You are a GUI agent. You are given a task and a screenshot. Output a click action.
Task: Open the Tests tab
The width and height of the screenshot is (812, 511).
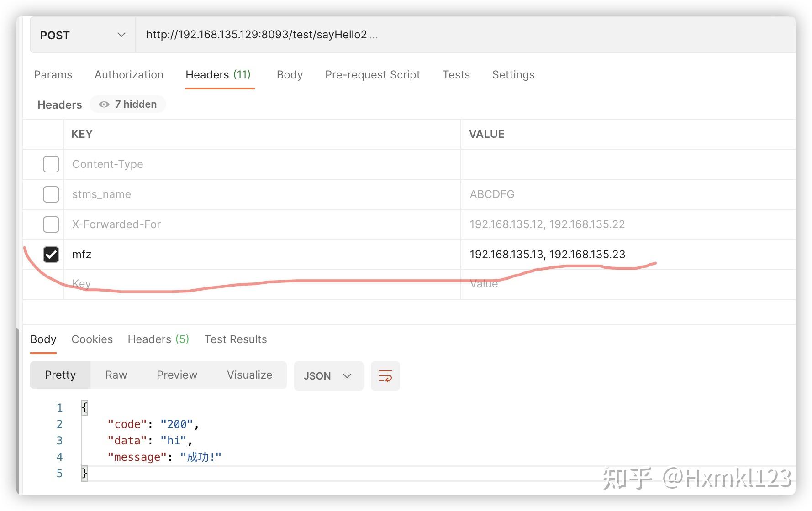[x=455, y=74]
